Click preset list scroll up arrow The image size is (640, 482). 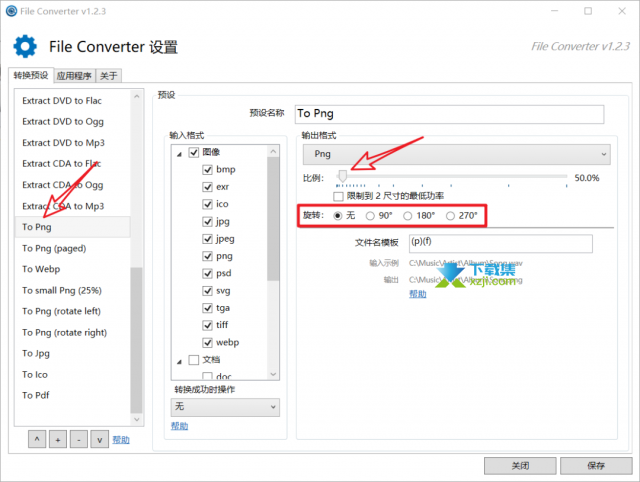(x=137, y=96)
